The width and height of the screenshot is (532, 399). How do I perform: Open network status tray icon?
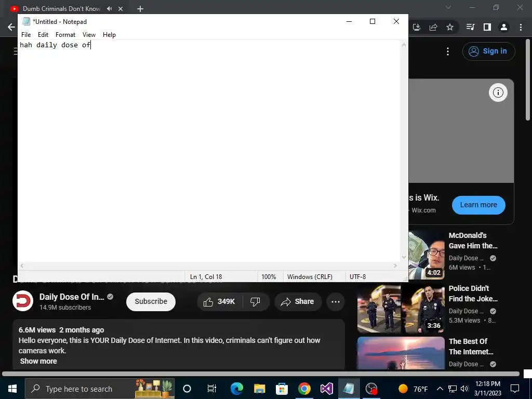pyautogui.click(x=453, y=389)
